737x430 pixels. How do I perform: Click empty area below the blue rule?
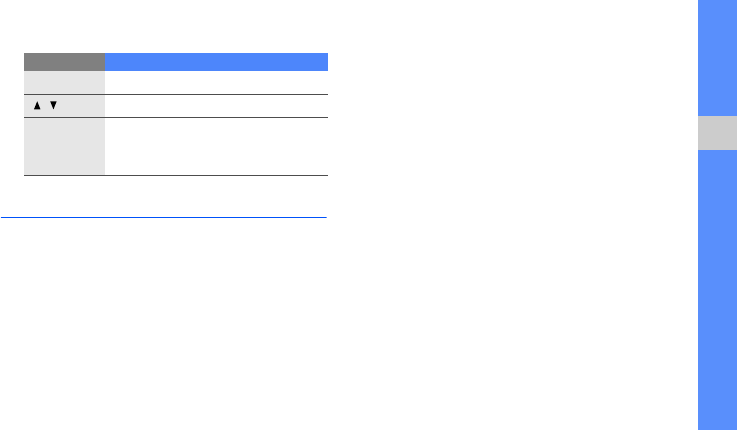(164, 320)
